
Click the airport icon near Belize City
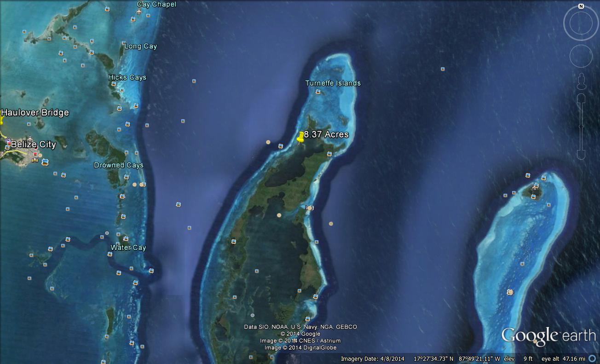(x=30, y=138)
